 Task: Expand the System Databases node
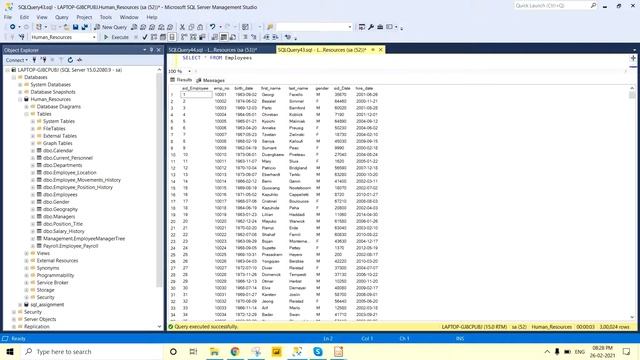[20, 84]
